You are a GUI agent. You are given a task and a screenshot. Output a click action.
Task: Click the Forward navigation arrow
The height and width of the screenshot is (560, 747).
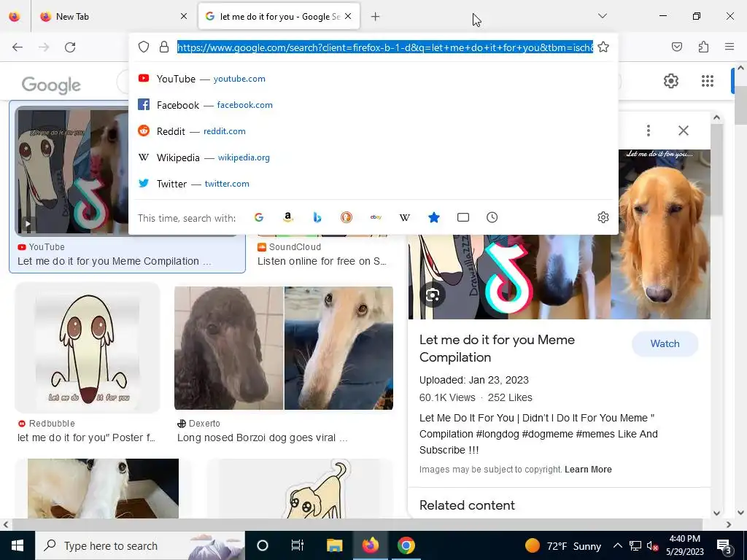[x=44, y=47]
